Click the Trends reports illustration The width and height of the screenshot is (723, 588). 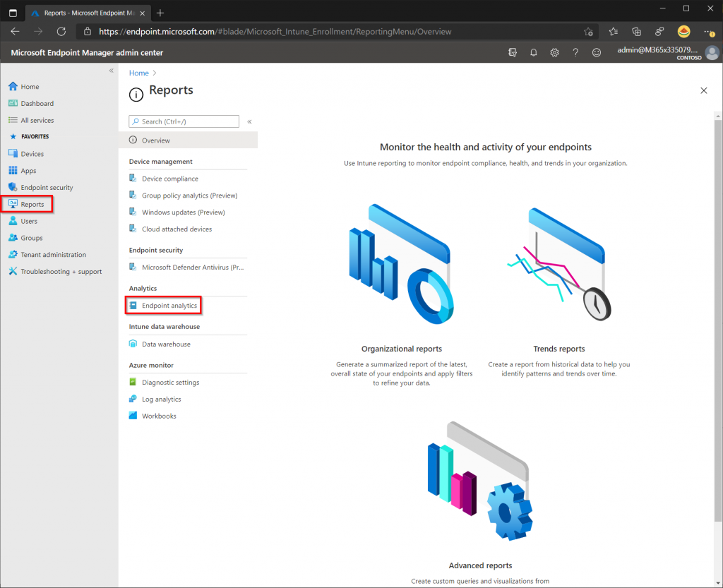(559, 264)
